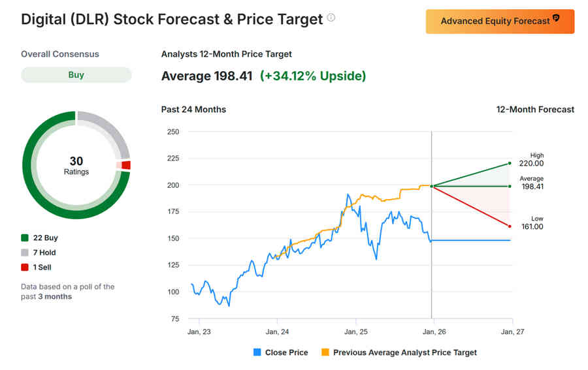This screenshot has height=370, width=588.
Task: Click the +34.12% Upside text
Action: click(313, 76)
